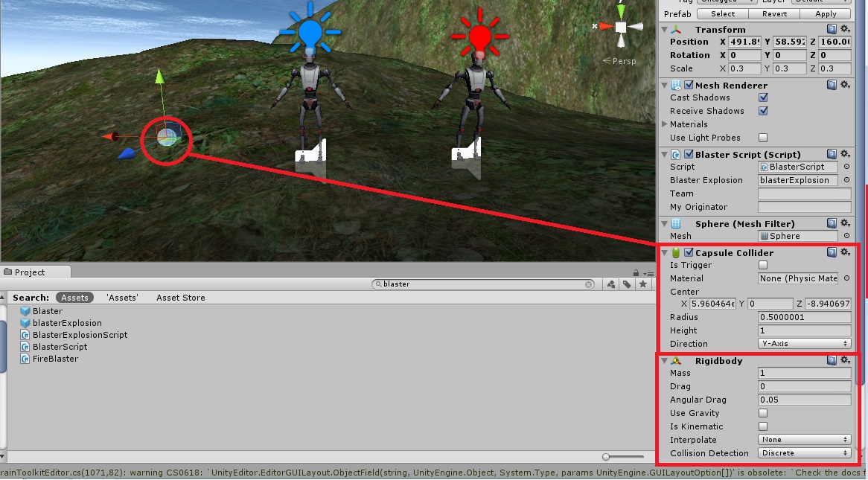The height and width of the screenshot is (480, 868).
Task: Toggle Mesh Renderer enabled checkbox
Action: [x=689, y=85]
